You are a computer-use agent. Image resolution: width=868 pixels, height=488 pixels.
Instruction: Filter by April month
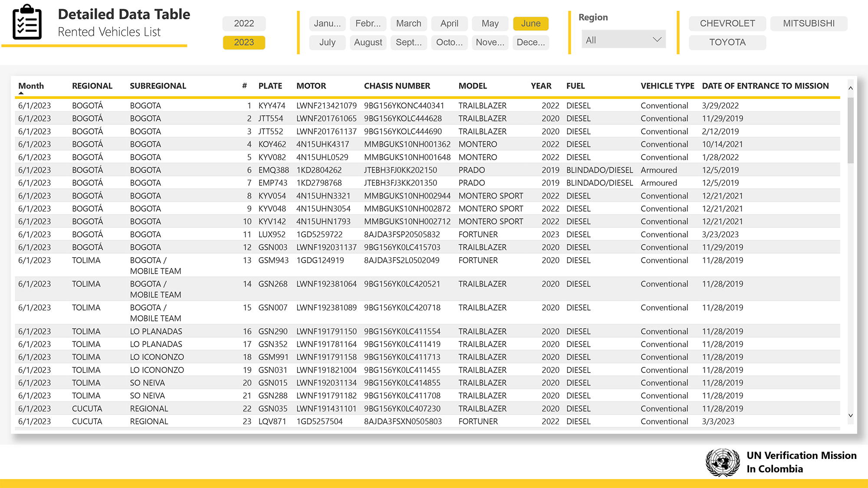[x=450, y=23]
